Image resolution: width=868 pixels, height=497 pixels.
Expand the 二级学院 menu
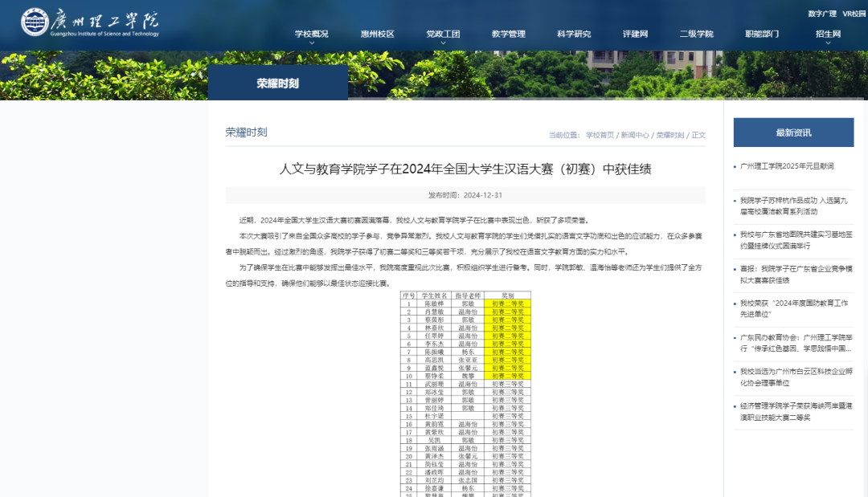(x=696, y=34)
